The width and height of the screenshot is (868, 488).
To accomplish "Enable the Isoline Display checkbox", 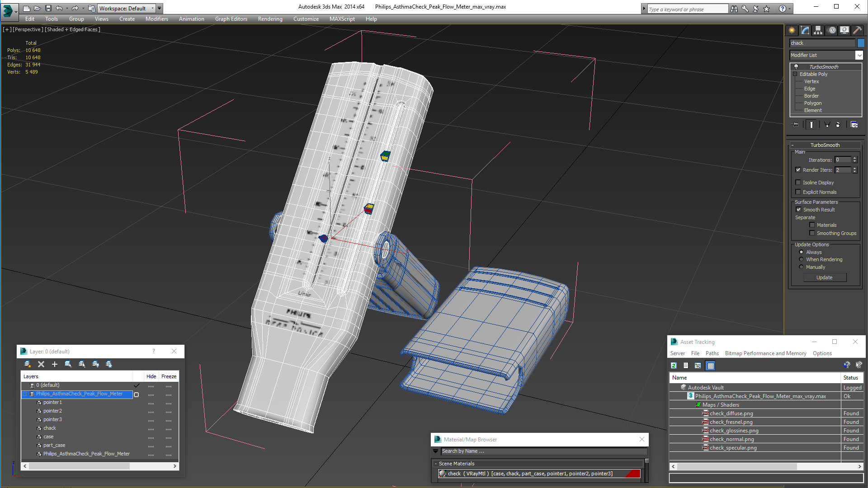I will click(798, 183).
